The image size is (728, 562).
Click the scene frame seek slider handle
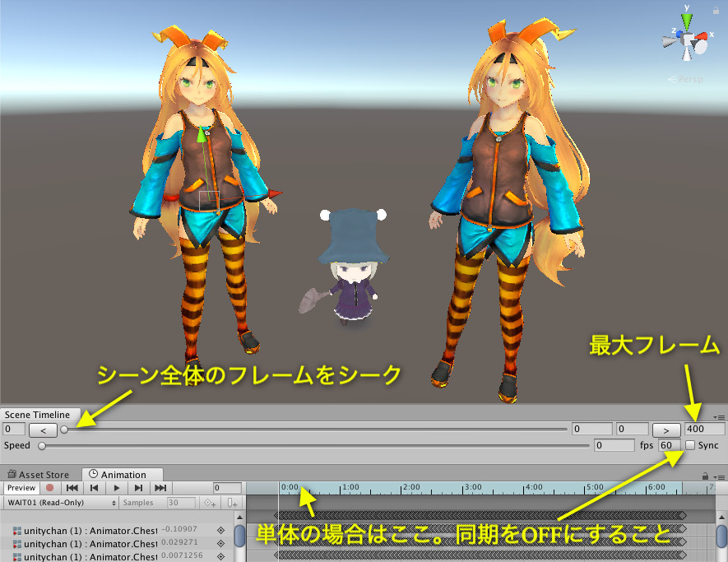tap(64, 430)
